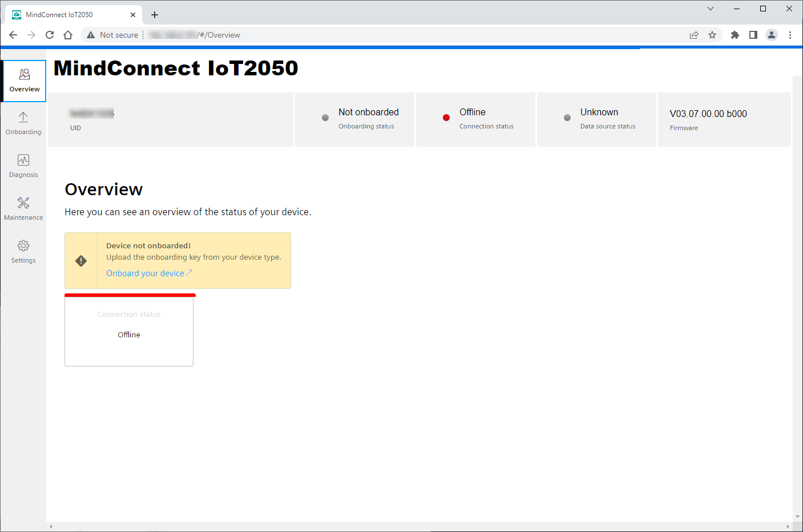The height and width of the screenshot is (532, 803).
Task: Open the Extensions puzzle icon
Action: 735,35
